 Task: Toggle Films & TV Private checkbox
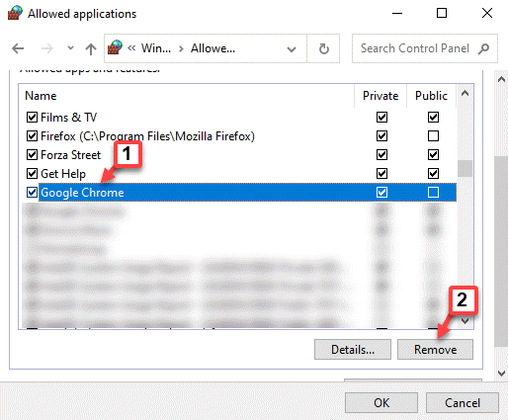pyautogui.click(x=381, y=117)
